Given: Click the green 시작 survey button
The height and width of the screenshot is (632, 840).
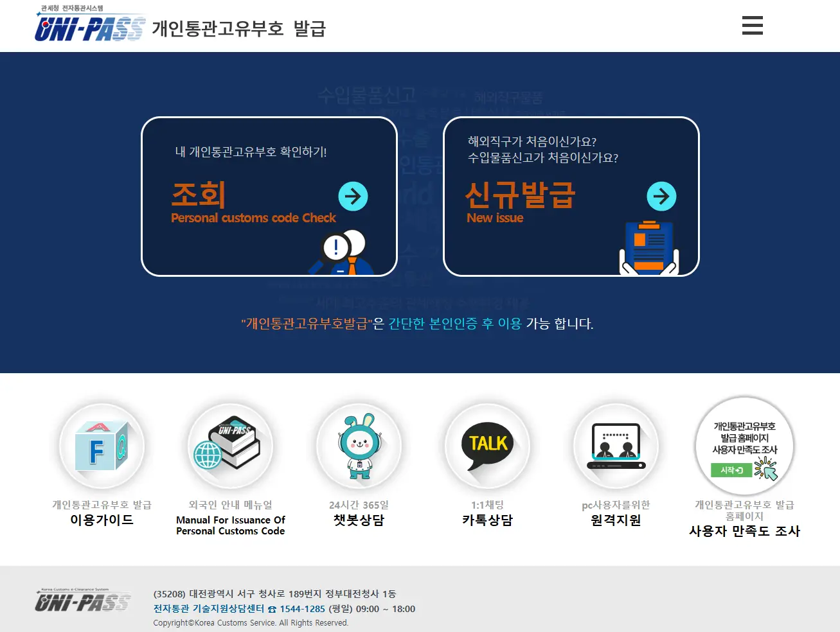Looking at the screenshot, I should [731, 470].
